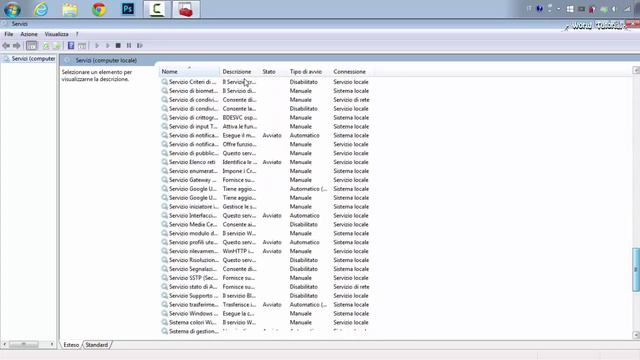
Task: Switch to the Esteso tab
Action: (71, 345)
